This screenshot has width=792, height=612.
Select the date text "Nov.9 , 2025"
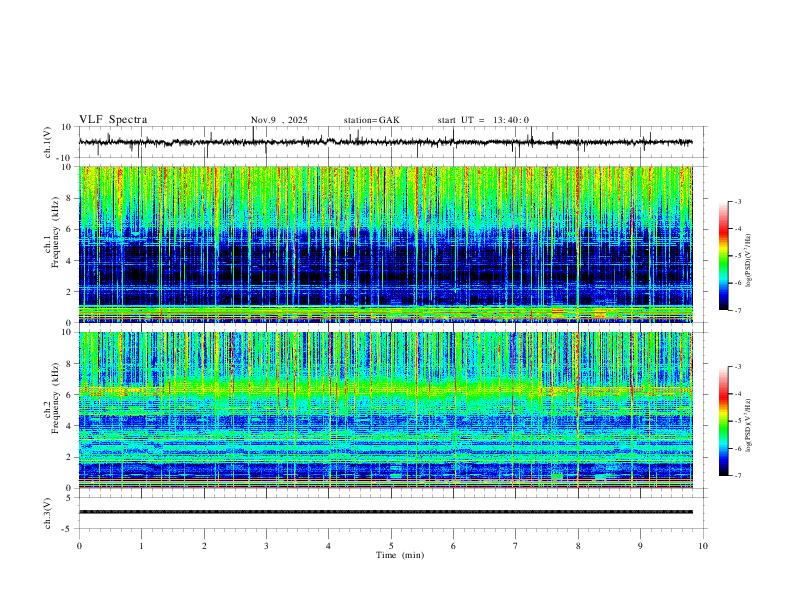[279, 120]
